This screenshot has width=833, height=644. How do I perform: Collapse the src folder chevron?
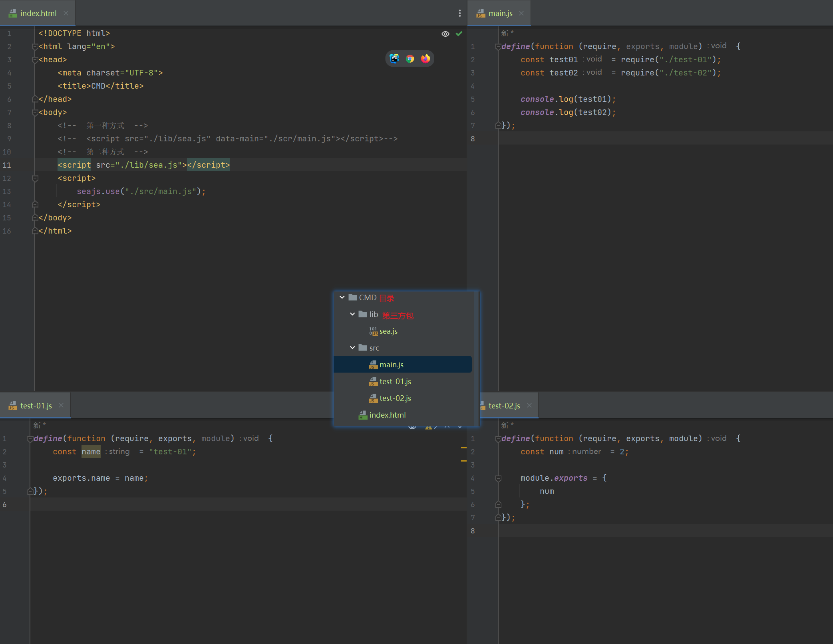coord(352,348)
